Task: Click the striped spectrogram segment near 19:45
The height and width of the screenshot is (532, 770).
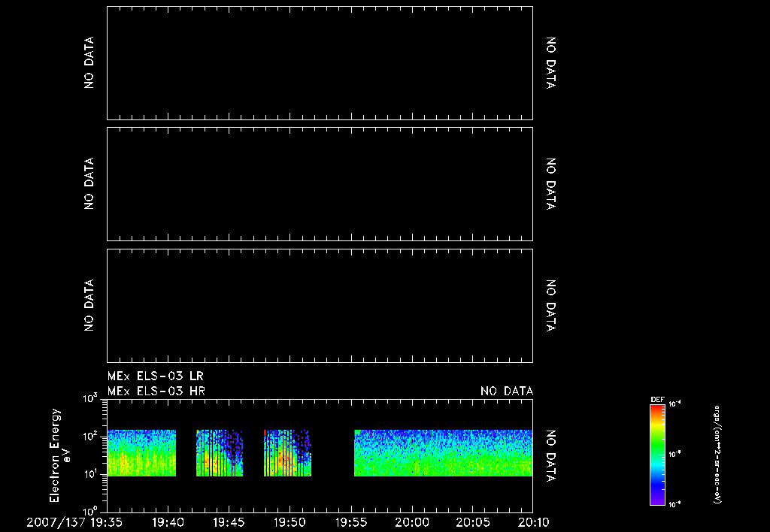Action: 220,453
